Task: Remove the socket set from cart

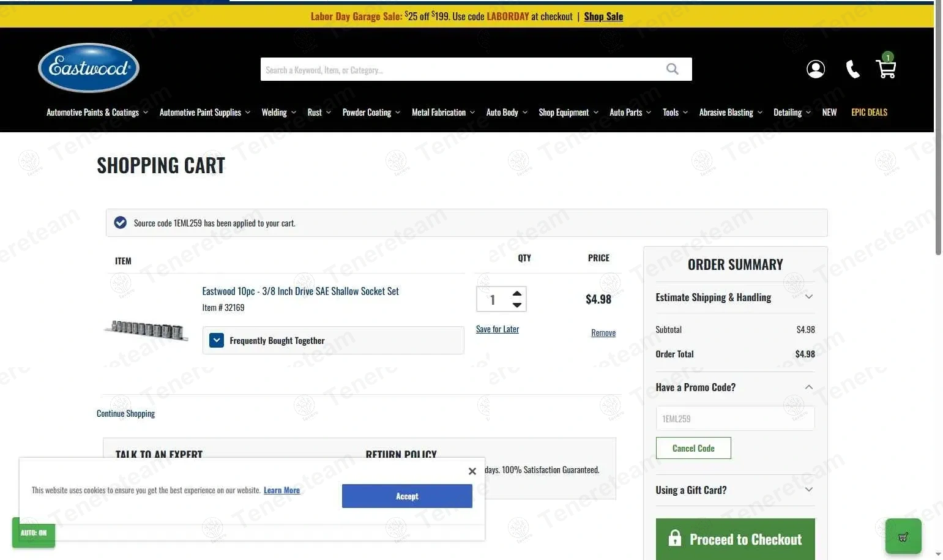Action: tap(603, 333)
